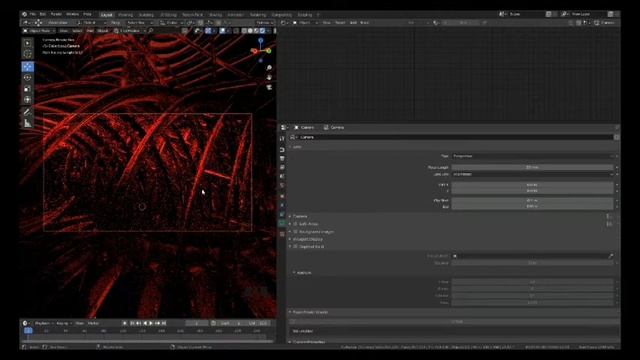Open the World properties tab icon
The height and width of the screenshot is (360, 640).
coord(282,186)
